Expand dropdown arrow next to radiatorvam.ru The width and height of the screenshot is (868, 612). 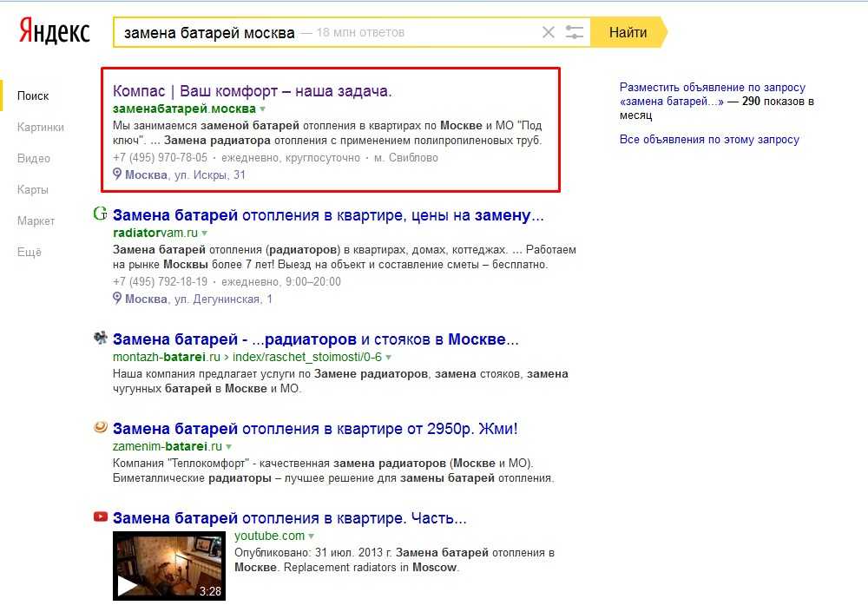pyautogui.click(x=205, y=234)
